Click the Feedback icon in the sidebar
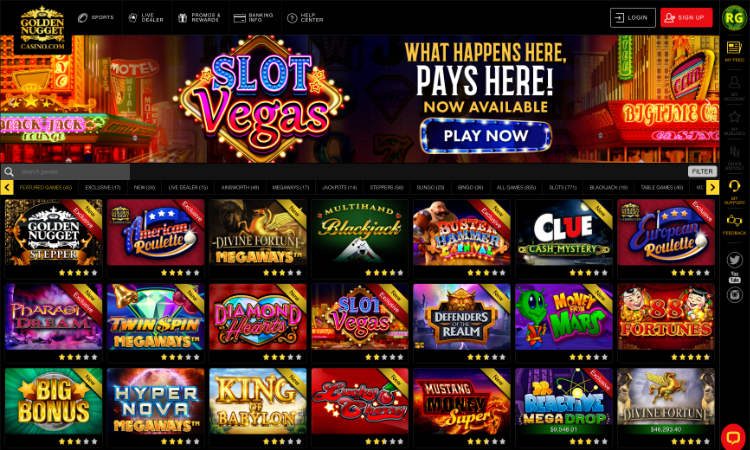 [x=734, y=225]
